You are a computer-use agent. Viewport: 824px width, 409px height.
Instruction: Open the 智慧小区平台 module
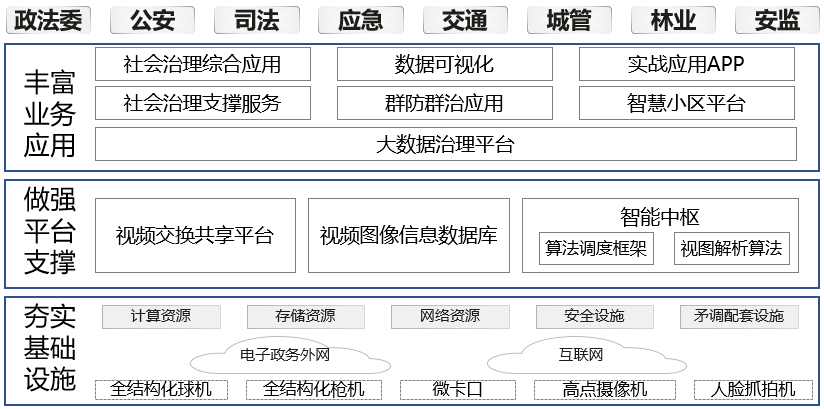tap(686, 103)
